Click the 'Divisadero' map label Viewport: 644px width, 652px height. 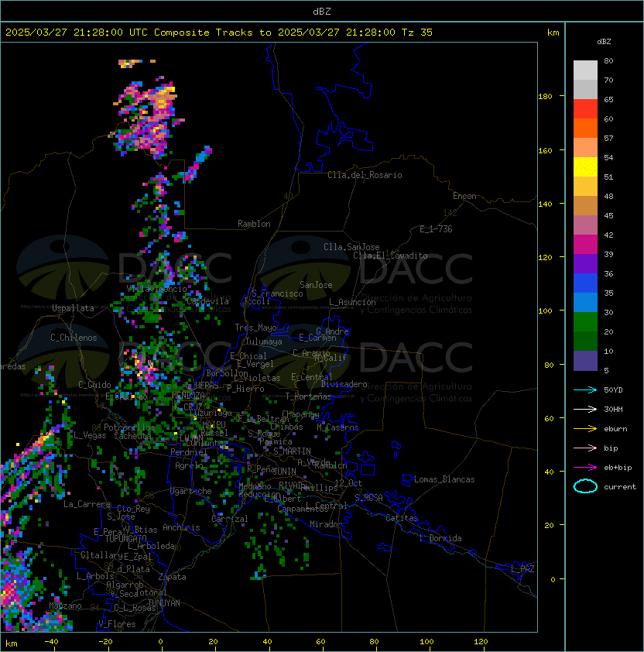tap(344, 384)
